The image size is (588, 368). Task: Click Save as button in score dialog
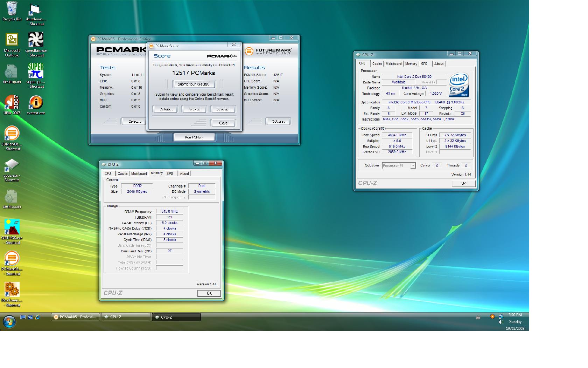(x=223, y=109)
